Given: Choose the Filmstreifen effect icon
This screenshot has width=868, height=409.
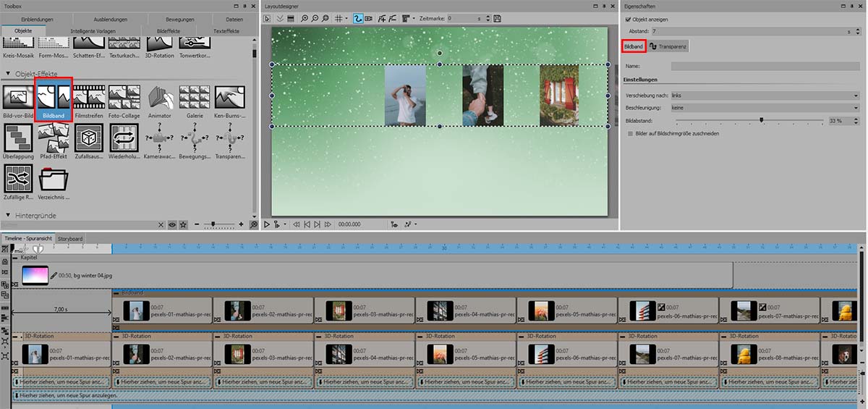Looking at the screenshot, I should point(90,96).
